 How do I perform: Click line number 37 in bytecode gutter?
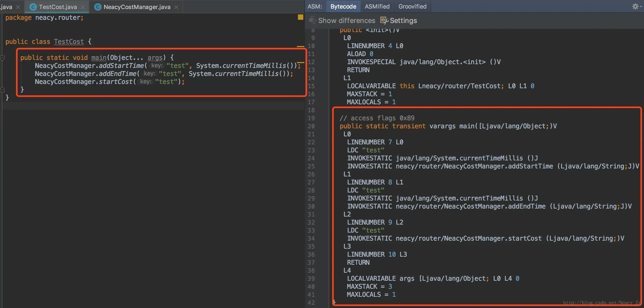[x=311, y=263]
